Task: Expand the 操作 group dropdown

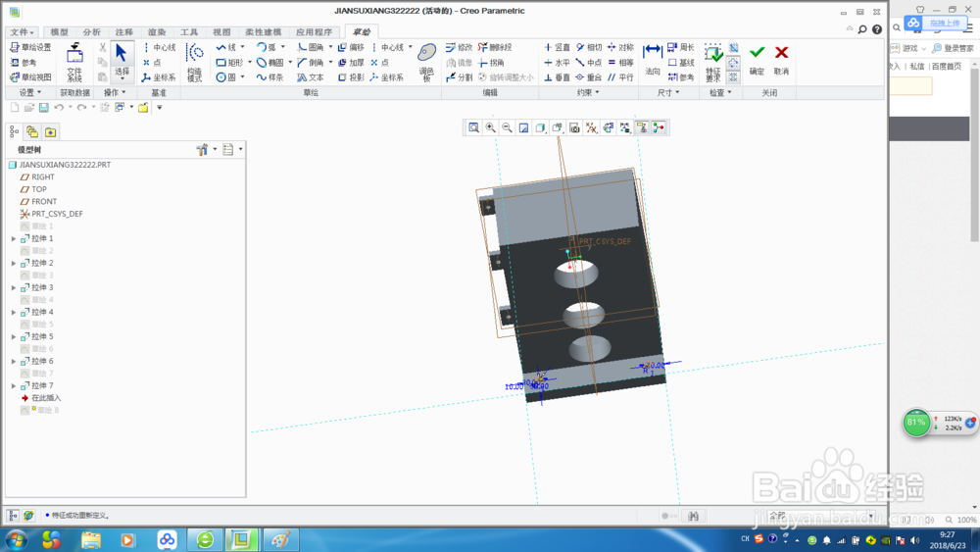Action: coord(115,92)
